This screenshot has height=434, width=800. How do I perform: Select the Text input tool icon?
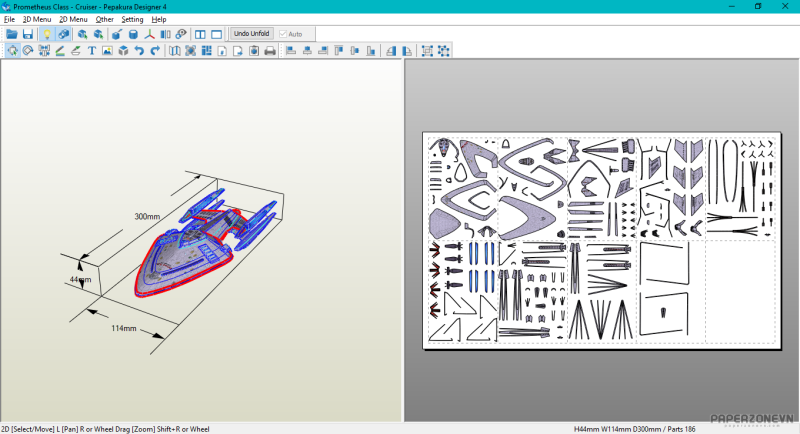(x=92, y=50)
